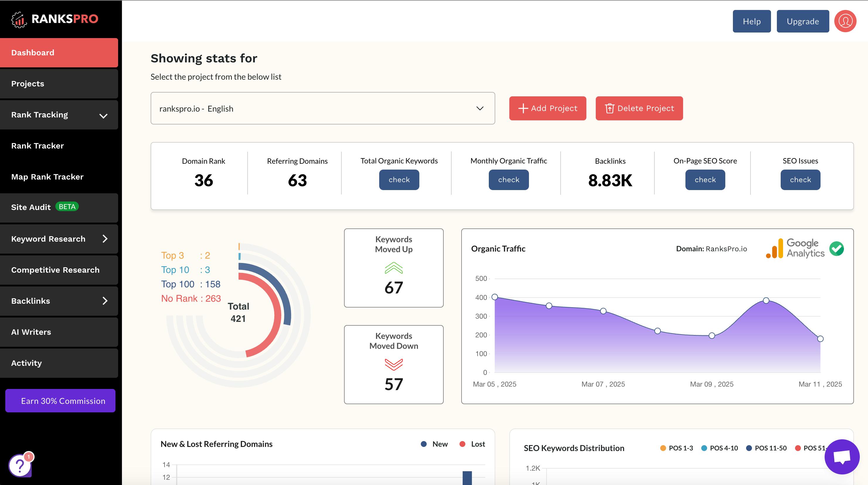This screenshot has width=868, height=485.
Task: Toggle the Lost legend series
Action: pyautogui.click(x=472, y=444)
